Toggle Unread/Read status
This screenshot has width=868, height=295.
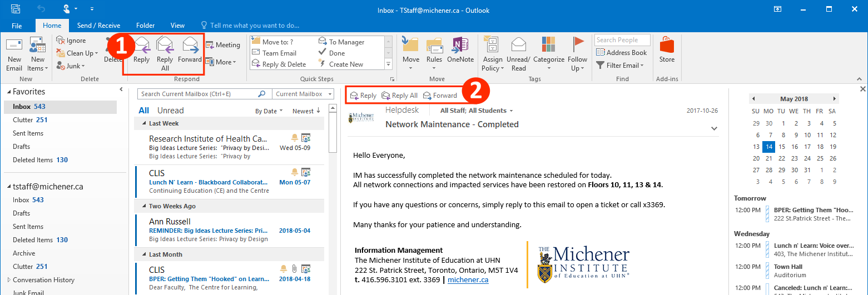[x=519, y=54]
